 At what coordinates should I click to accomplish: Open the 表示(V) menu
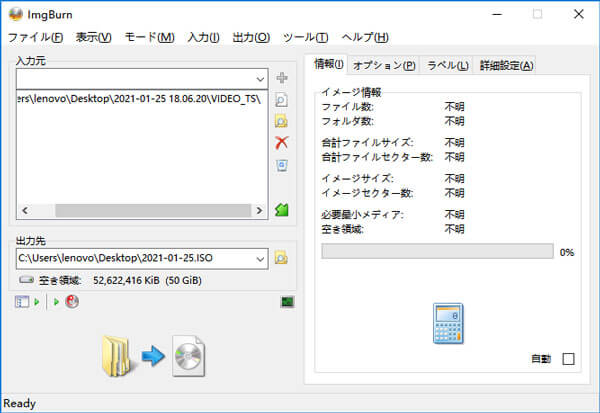pos(94,38)
